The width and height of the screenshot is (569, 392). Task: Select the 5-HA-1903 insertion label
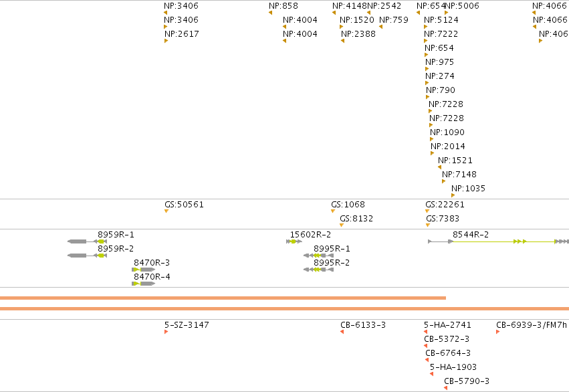[453, 367]
